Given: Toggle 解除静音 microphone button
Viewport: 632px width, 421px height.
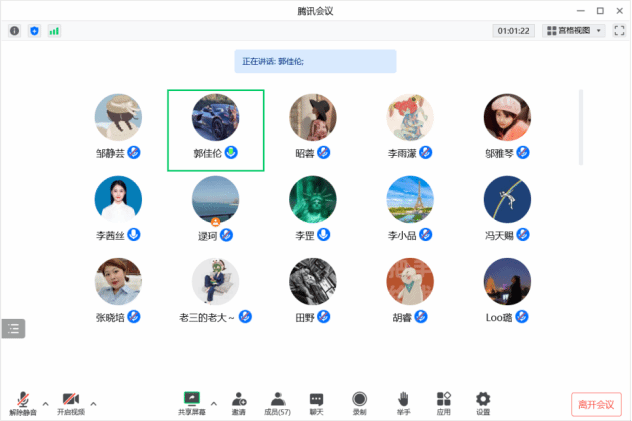Looking at the screenshot, I should pos(23,403).
